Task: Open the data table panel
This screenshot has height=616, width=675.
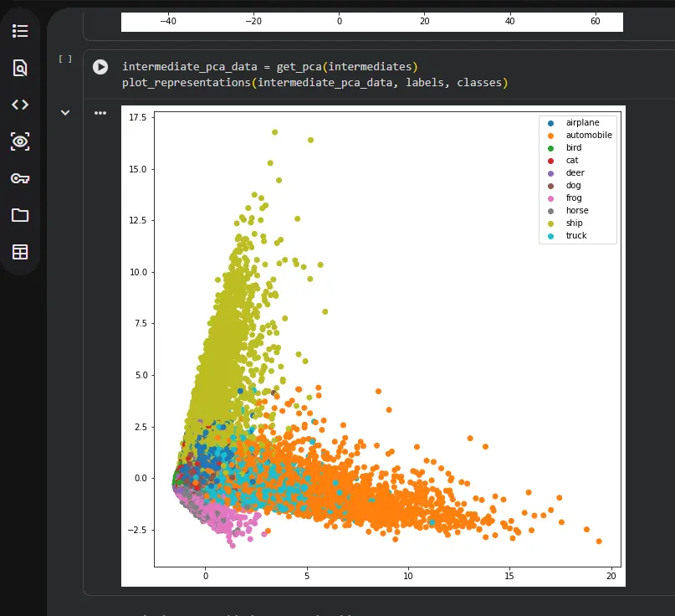Action: [20, 252]
